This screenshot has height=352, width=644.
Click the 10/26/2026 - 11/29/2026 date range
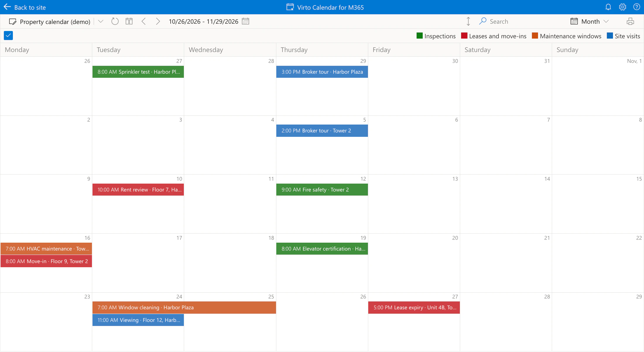(203, 22)
